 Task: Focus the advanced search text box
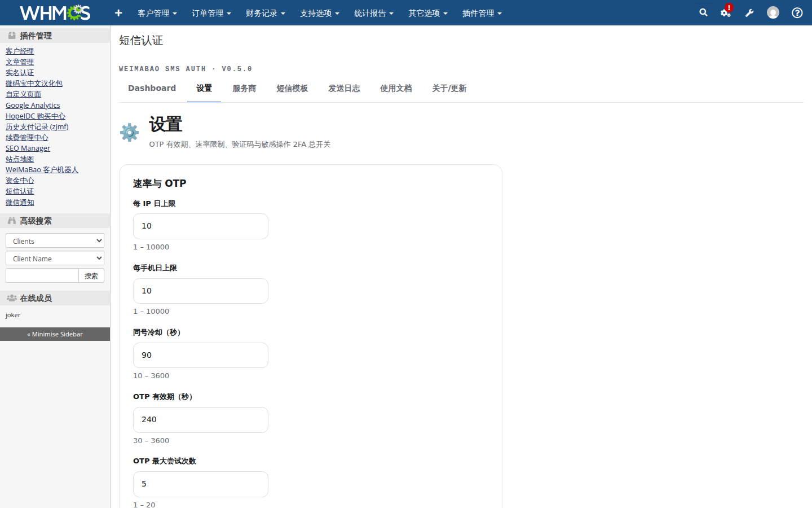point(42,275)
